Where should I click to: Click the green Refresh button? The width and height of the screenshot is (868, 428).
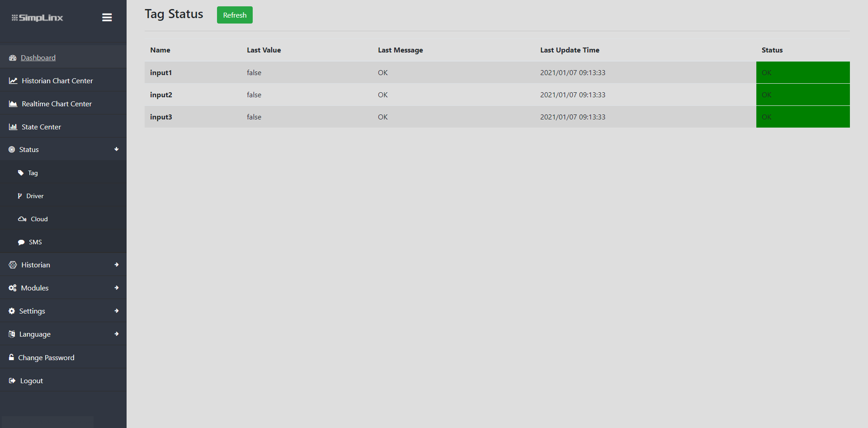(x=235, y=15)
